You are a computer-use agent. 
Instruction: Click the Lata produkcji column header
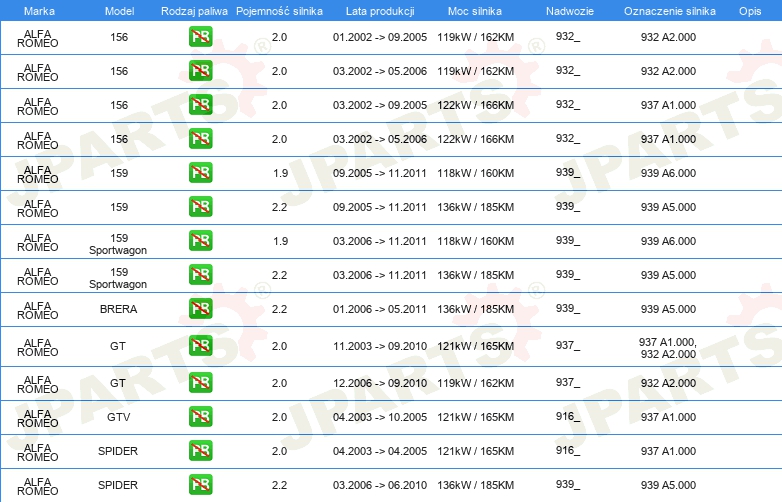[x=380, y=11]
